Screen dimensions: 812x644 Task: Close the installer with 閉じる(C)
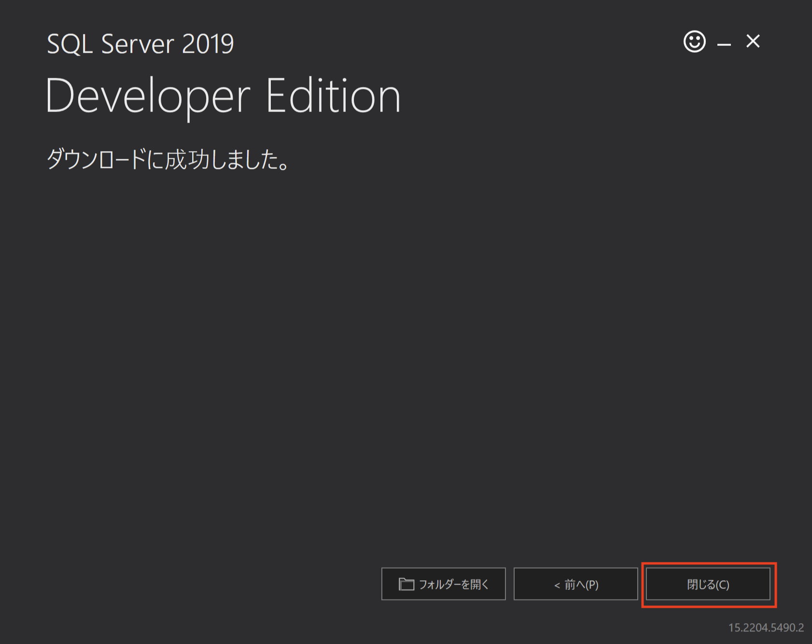tap(708, 584)
